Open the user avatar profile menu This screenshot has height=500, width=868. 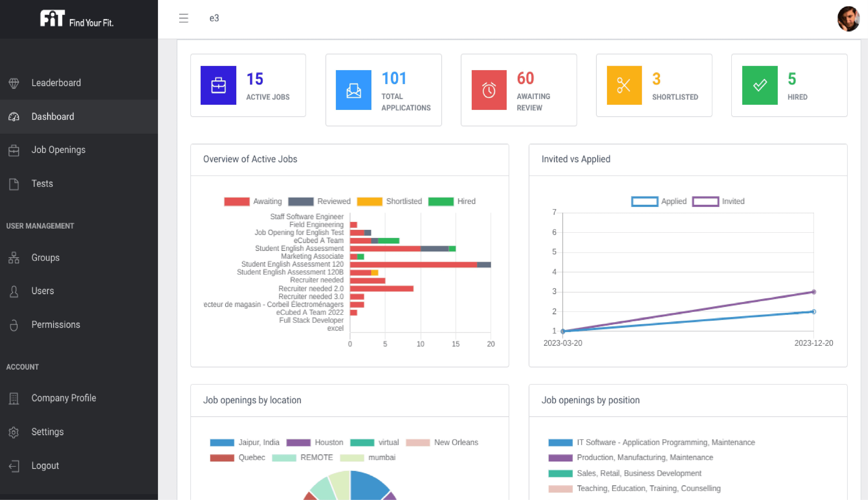pos(848,18)
